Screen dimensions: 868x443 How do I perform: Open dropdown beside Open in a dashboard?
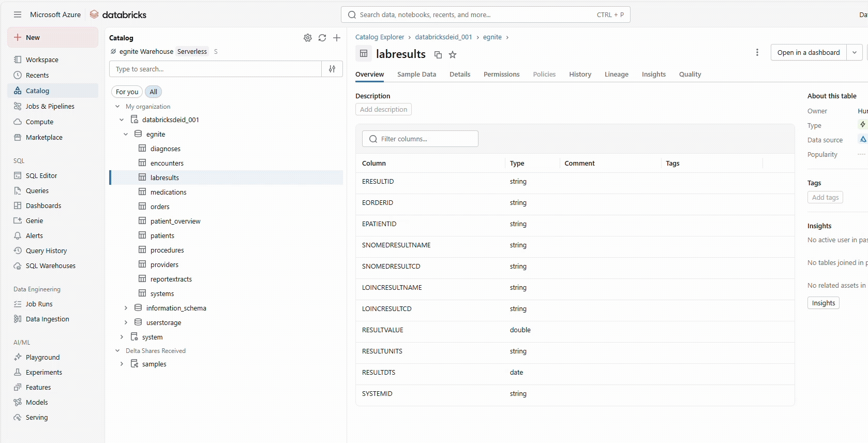854,52
